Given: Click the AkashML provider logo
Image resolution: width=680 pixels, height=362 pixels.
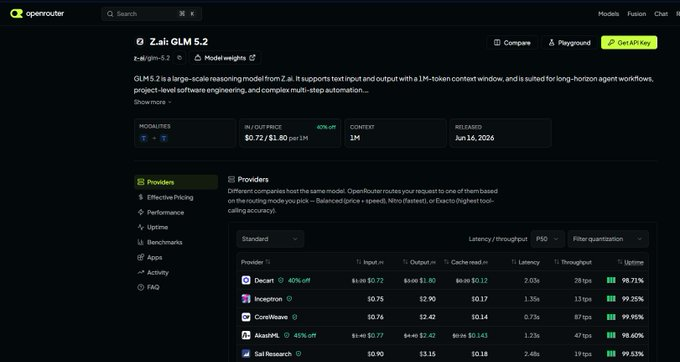Looking at the screenshot, I should (x=246, y=335).
